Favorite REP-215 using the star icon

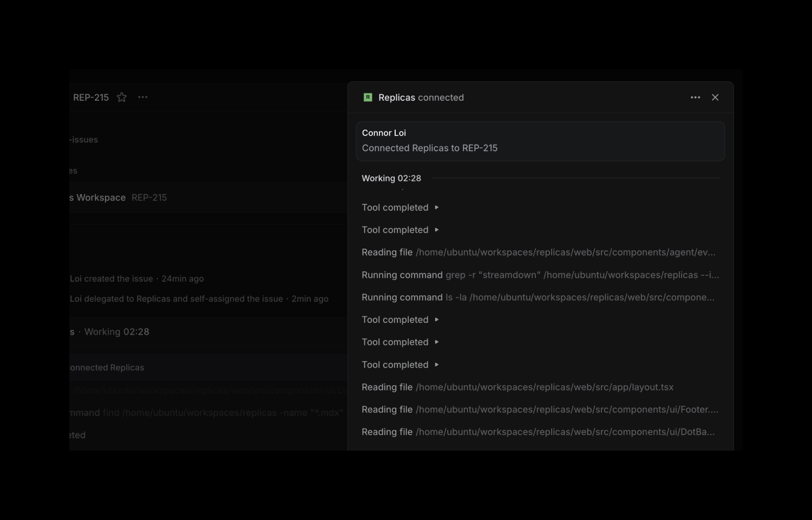pos(121,97)
